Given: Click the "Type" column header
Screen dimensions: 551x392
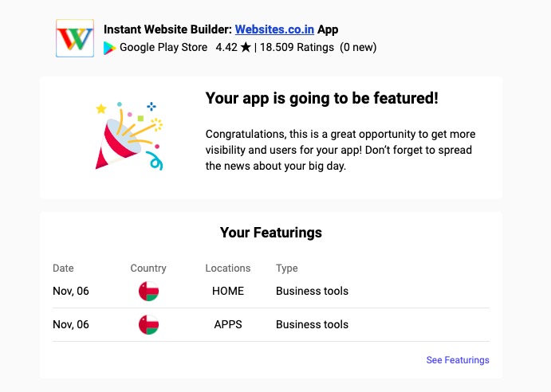Looking at the screenshot, I should pyautogui.click(x=287, y=269).
